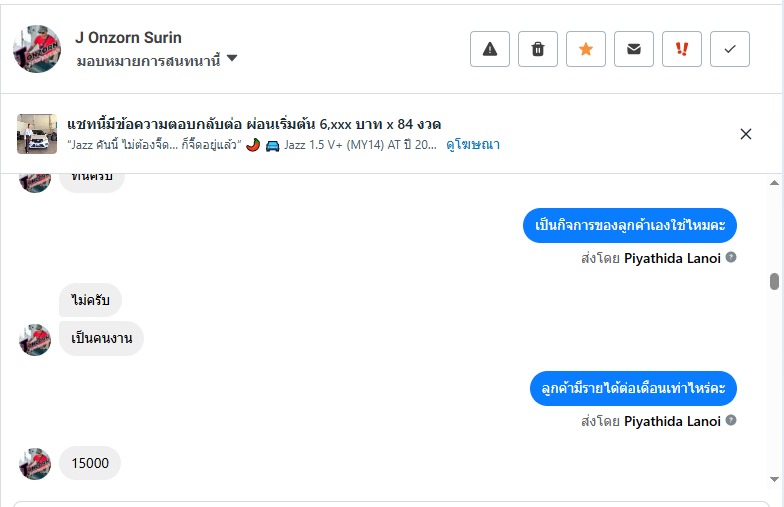Screen dimensions: 784x507
Task: Click the message bubble เป็นคนงาน
Action: (x=102, y=338)
